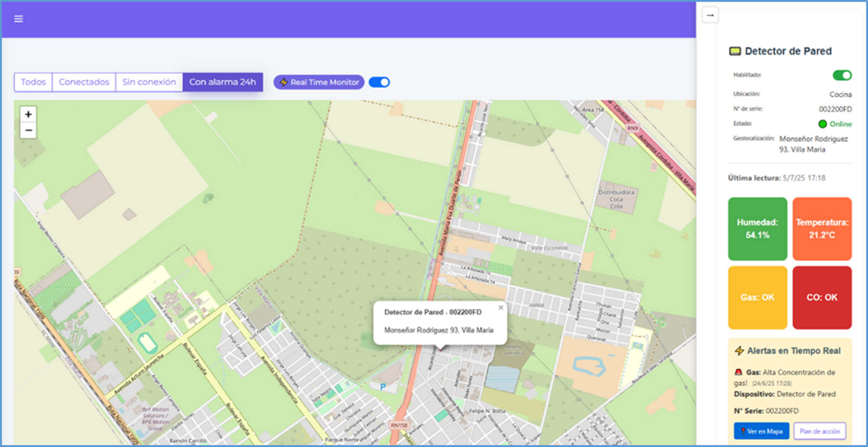Click the Real Time Monitor button
This screenshot has width=868, height=447.
pos(319,82)
